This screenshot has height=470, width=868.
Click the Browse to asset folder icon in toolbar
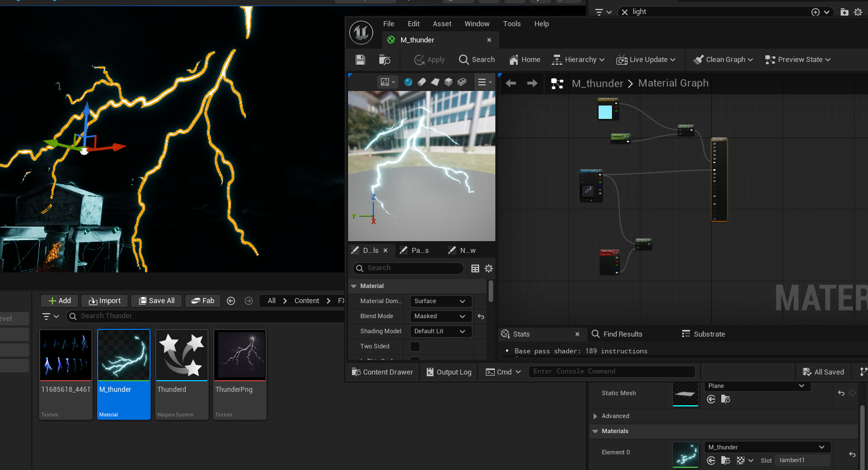[384, 60]
